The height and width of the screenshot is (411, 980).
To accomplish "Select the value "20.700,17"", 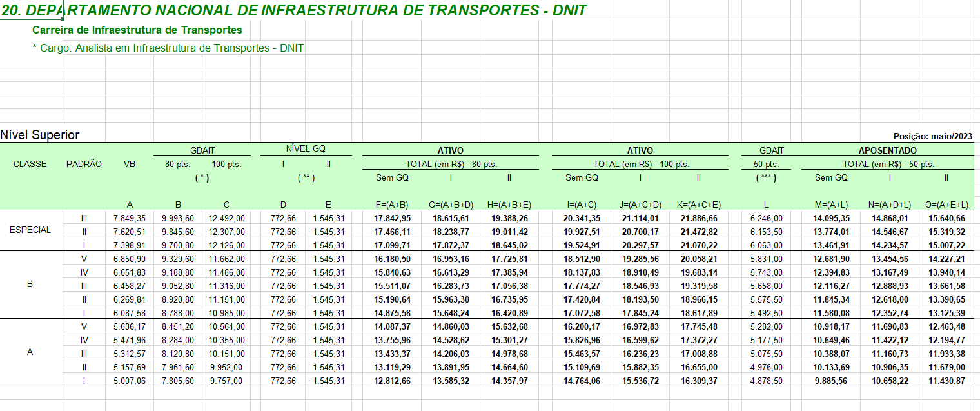I will coord(641,232).
